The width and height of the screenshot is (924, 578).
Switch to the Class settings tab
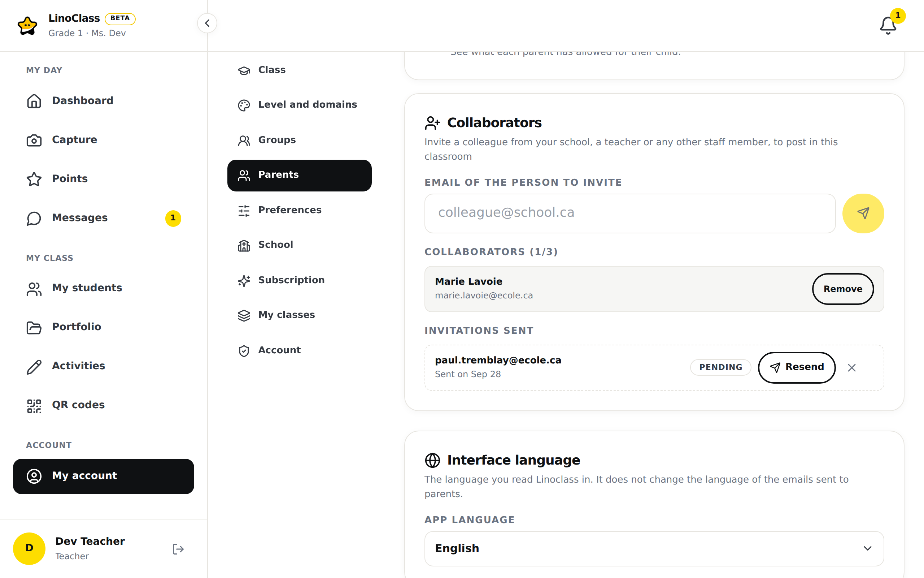(x=299, y=70)
